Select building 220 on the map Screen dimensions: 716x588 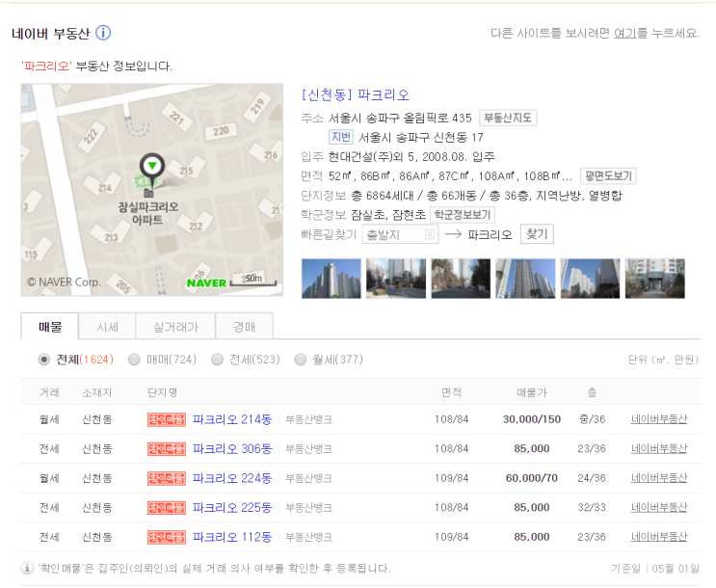pyautogui.click(x=221, y=132)
